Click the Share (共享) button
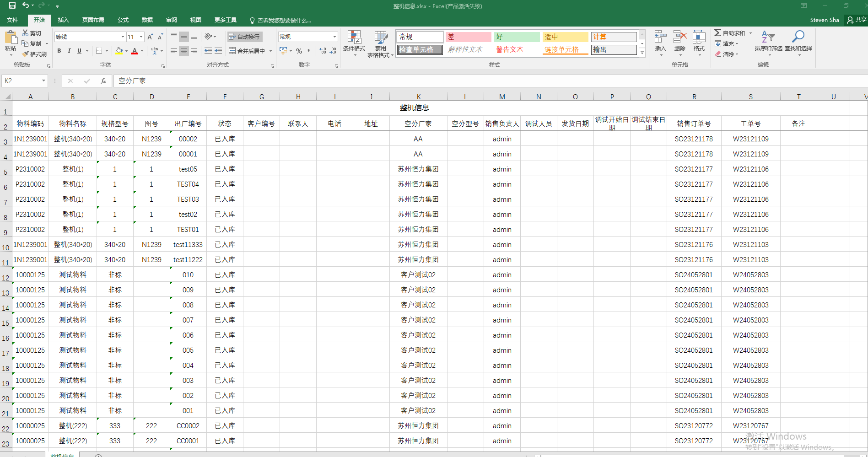This screenshot has height=457, width=868. pos(856,20)
